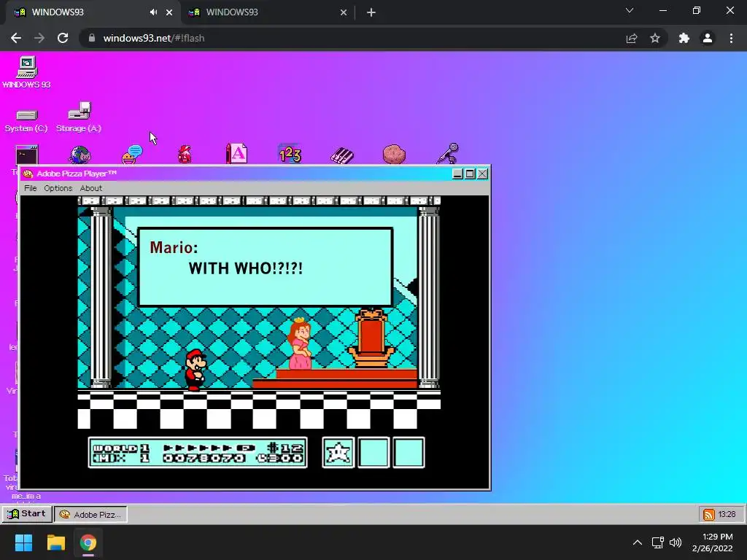Open the 123 numbers desktop icon
747x560 pixels.
[290, 154]
